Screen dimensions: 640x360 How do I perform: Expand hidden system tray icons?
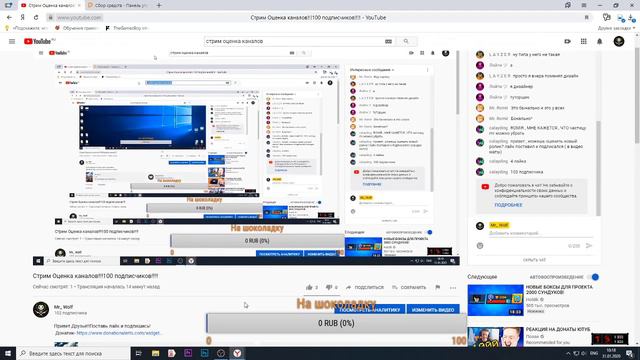coord(568,353)
